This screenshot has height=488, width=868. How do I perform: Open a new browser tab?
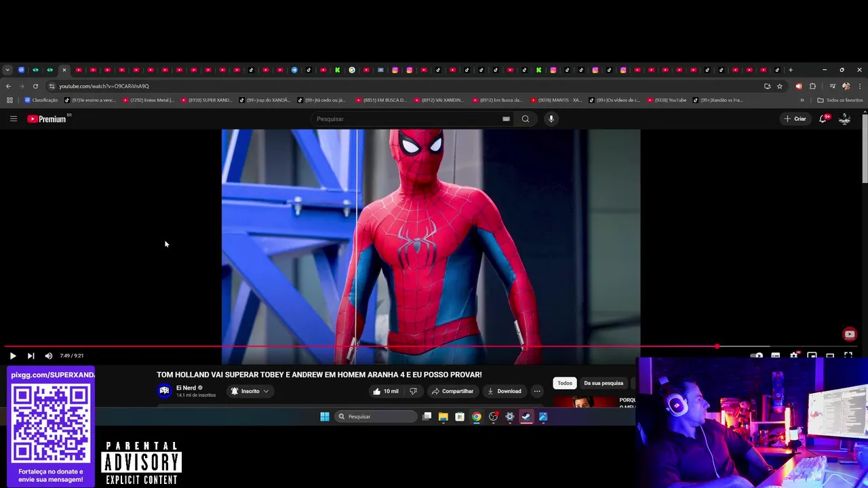click(791, 70)
